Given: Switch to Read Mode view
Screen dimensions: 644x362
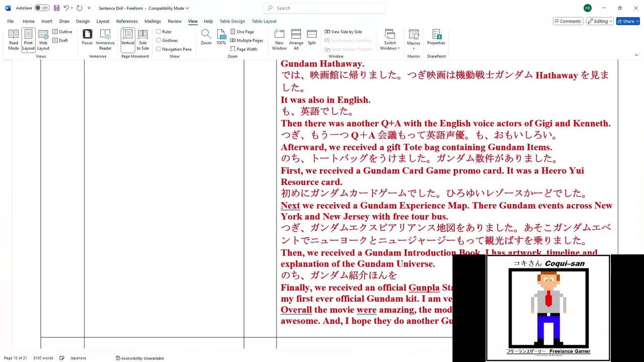Looking at the screenshot, I should pos(14,40).
